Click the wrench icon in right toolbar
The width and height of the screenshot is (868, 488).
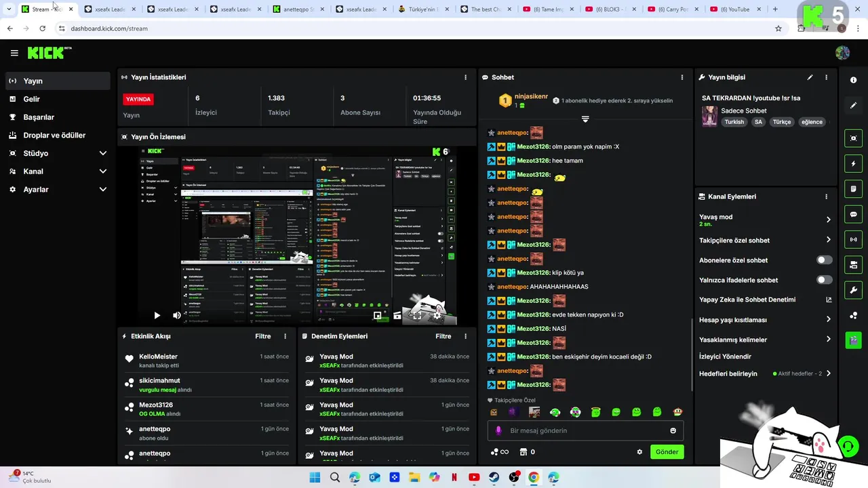[853, 290]
